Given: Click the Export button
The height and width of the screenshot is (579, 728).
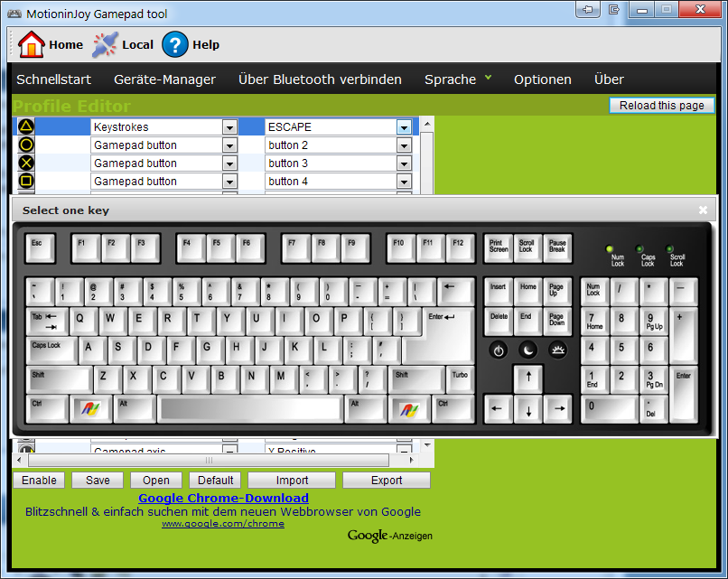Looking at the screenshot, I should coord(387,481).
